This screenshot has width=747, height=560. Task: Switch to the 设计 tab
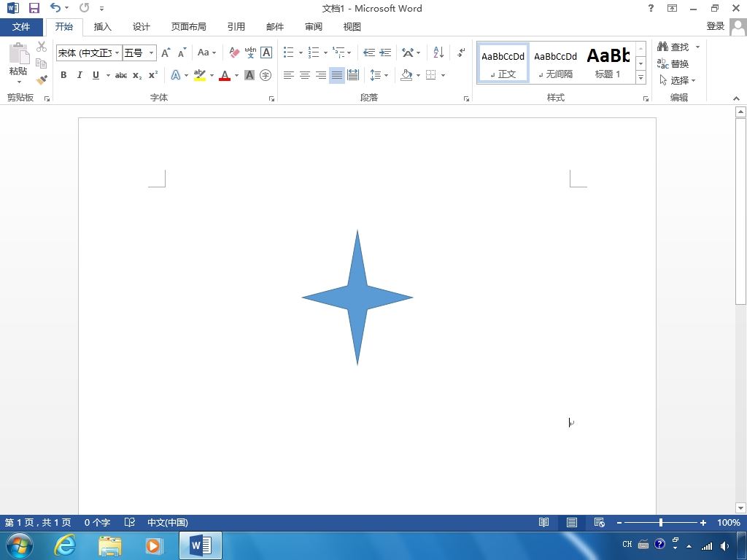[141, 27]
